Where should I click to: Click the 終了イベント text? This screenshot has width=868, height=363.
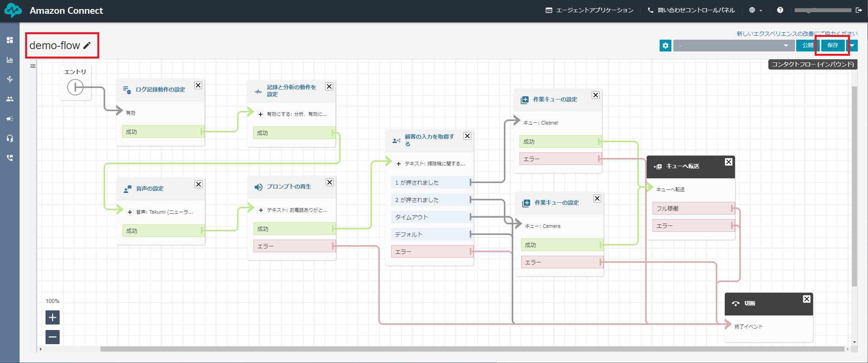(x=748, y=327)
